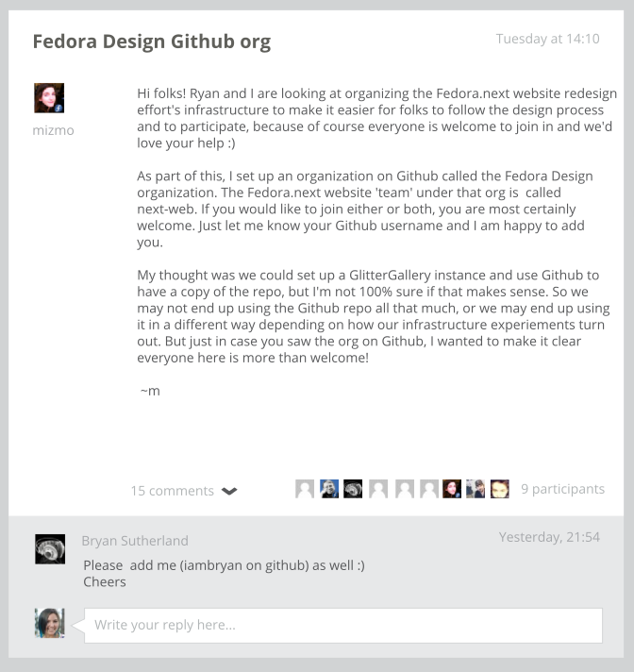Select the dark-haired woman participant avatar
Screen dimensions: 634x672
point(452,489)
